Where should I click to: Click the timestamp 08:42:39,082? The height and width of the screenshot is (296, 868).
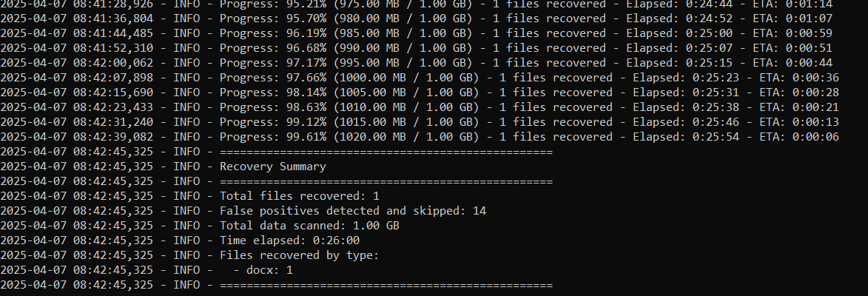click(112, 137)
